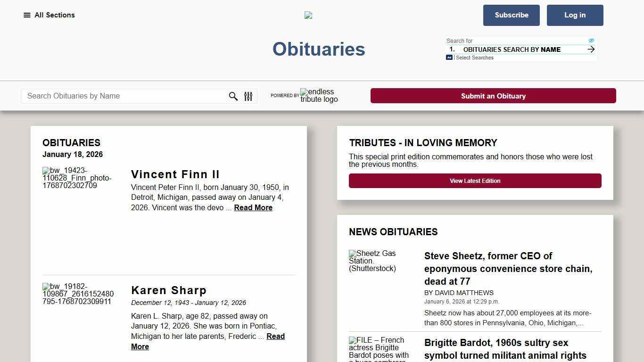
Task: Click the magnifying glass search icon
Action: (x=233, y=96)
